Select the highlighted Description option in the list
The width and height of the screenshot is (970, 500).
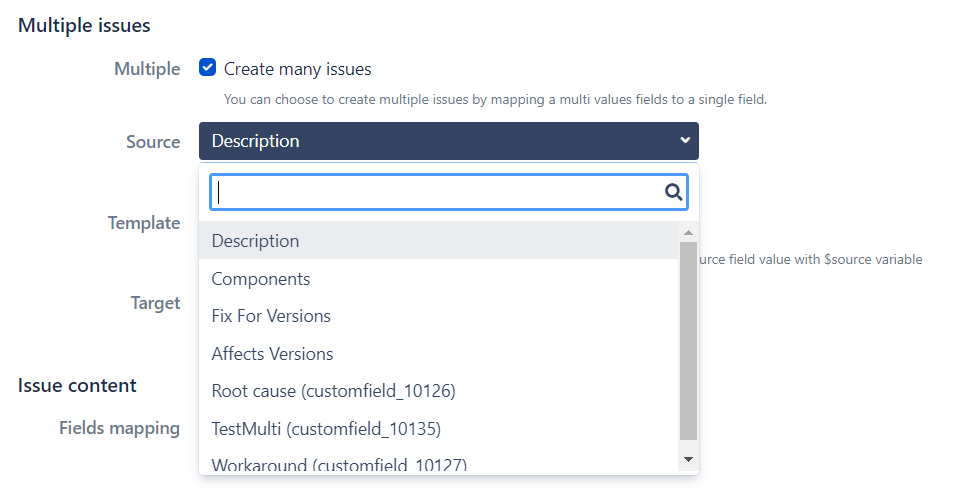(x=255, y=241)
